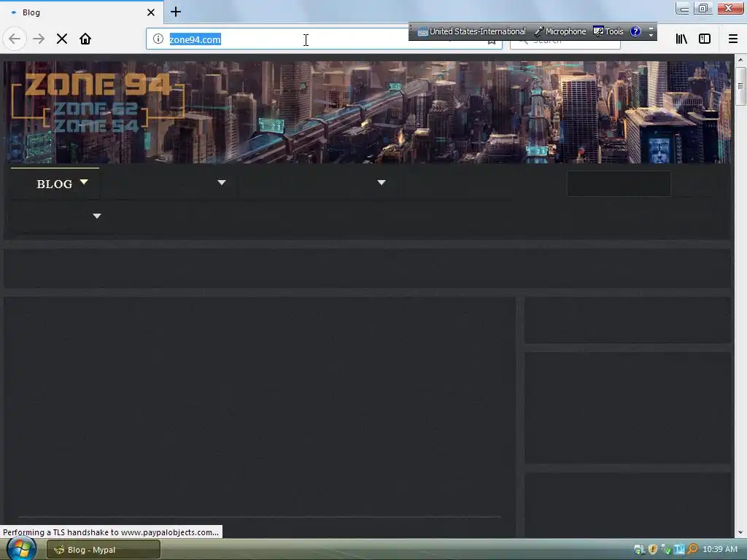Click the dark site search box in navbar
This screenshot has width=747, height=560.
pos(619,183)
